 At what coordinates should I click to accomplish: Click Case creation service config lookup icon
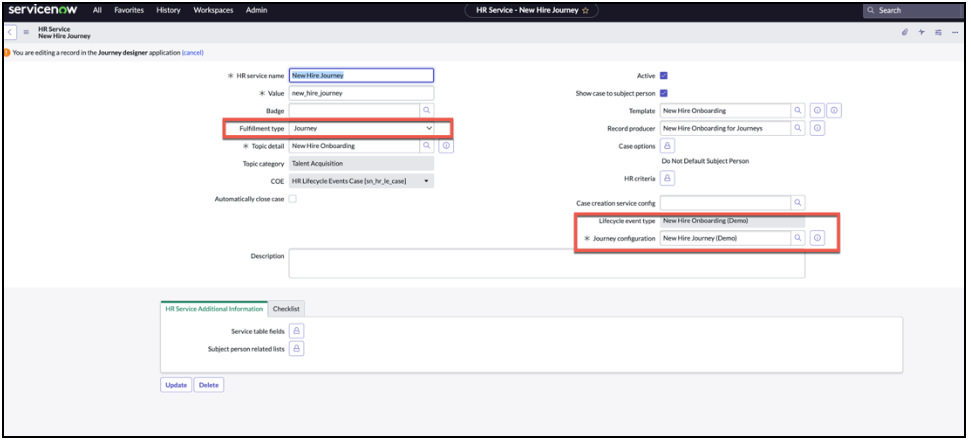tap(798, 202)
